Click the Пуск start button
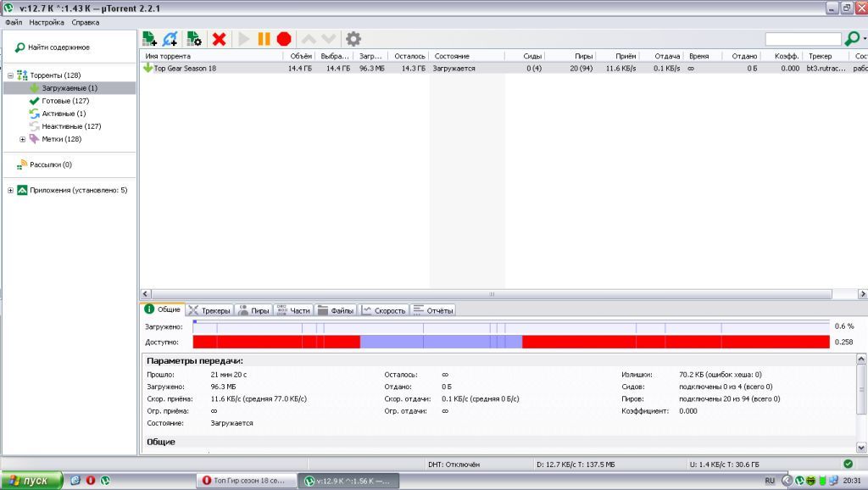This screenshot has width=868, height=490. [x=31, y=481]
